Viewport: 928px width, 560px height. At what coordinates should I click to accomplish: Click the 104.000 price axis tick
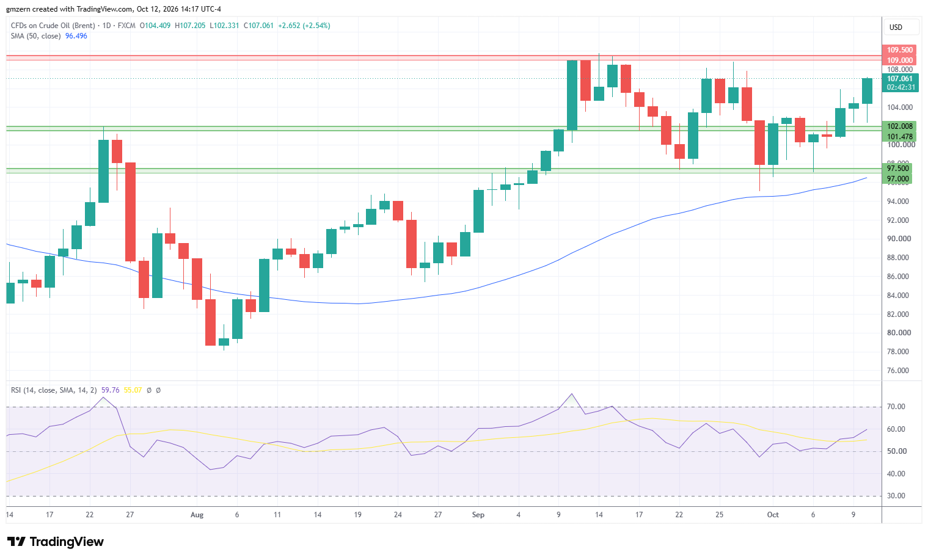901,107
